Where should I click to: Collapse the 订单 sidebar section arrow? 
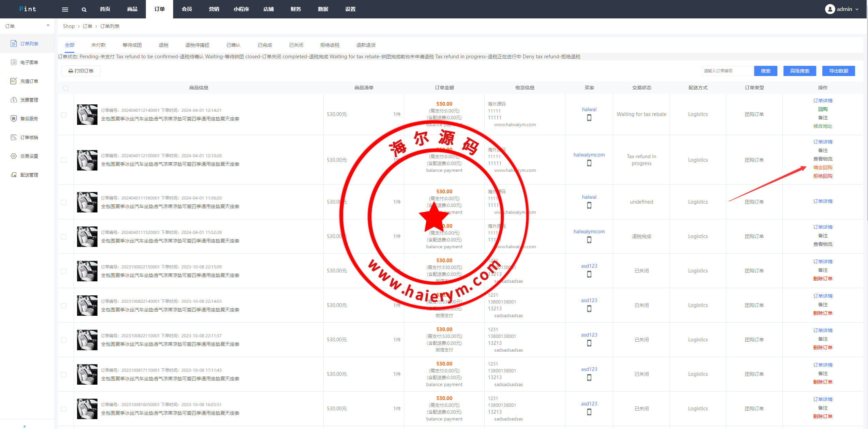click(48, 26)
